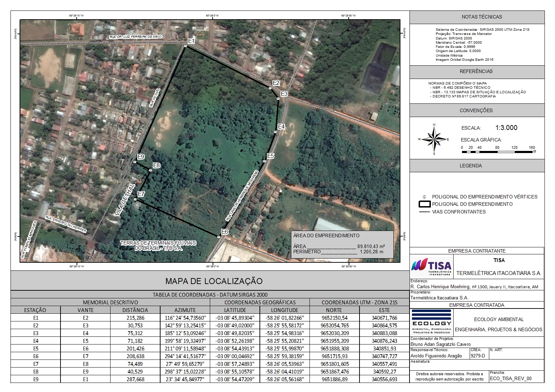Image resolution: width=555 pixels, height=392 pixels.
Task: Select vertex marker E1 on the map
Action: [x=185, y=45]
